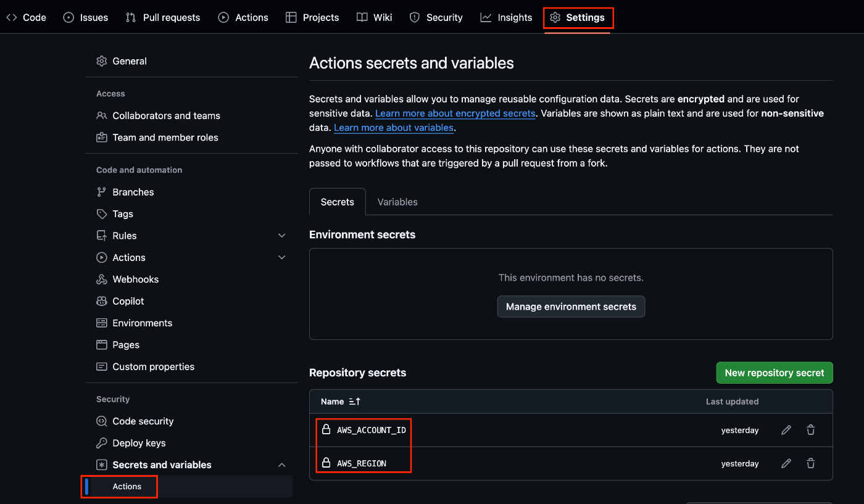Viewport: 864px width, 504px height.
Task: Go to Pull requests tab
Action: [x=163, y=17]
